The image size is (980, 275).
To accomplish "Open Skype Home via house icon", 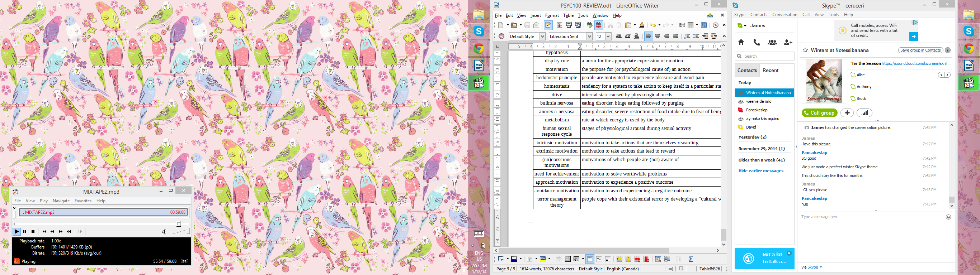I will click(741, 43).
